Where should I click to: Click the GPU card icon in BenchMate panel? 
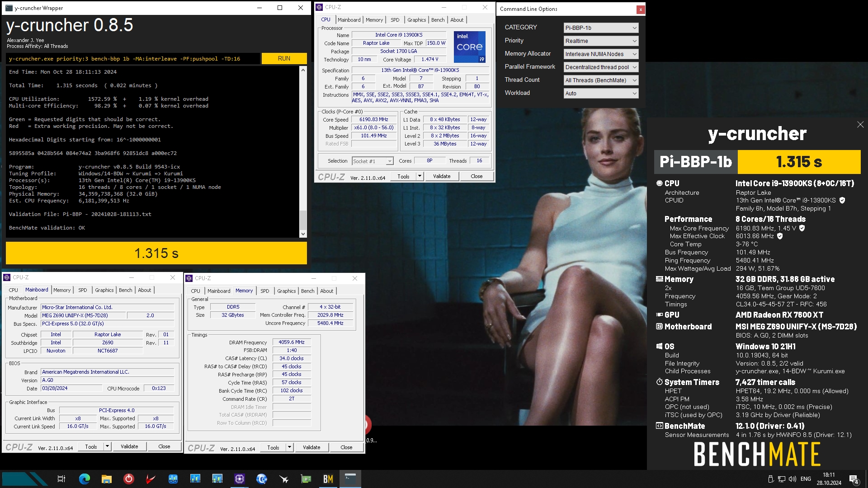tap(660, 315)
